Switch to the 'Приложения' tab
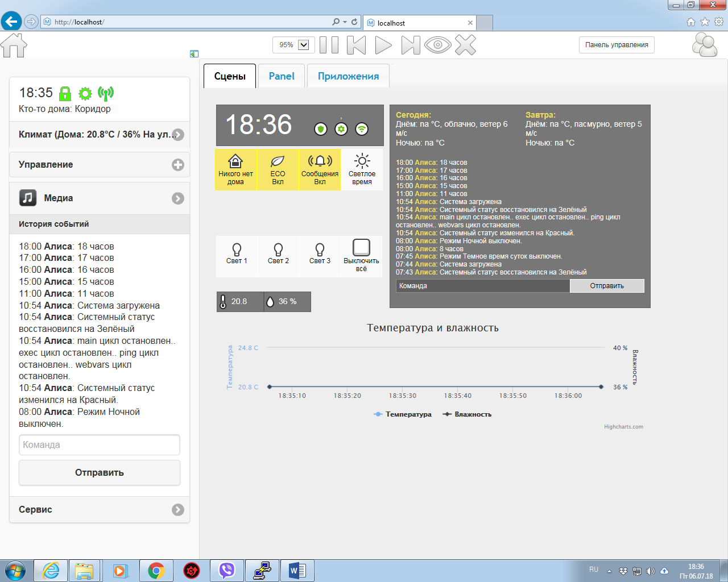 click(348, 76)
